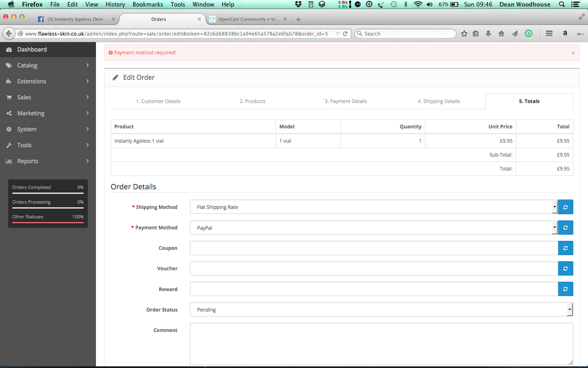
Task: Click the Dashboard gauge icon in sidebar
Action: (x=9, y=49)
